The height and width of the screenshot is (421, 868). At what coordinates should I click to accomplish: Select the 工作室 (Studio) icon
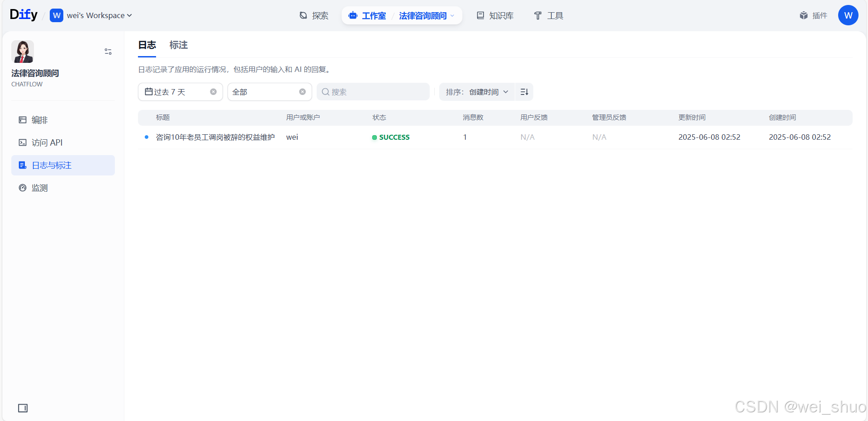[x=353, y=15]
